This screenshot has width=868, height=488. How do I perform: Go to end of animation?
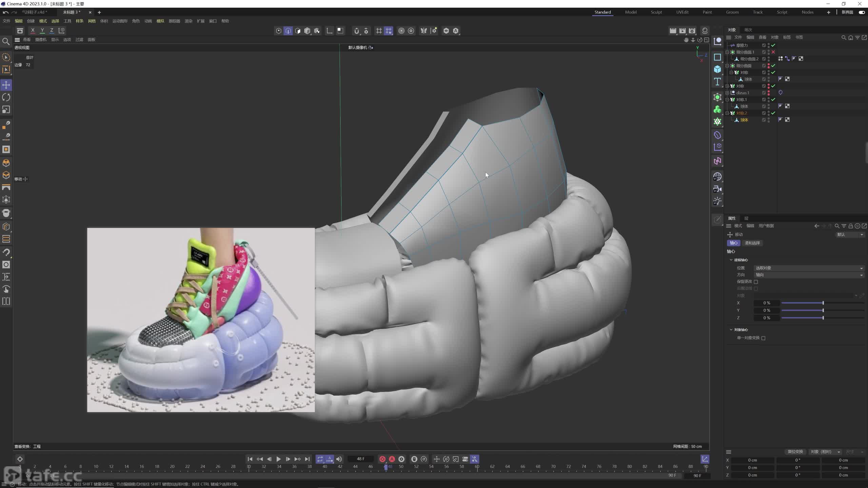coord(307,459)
